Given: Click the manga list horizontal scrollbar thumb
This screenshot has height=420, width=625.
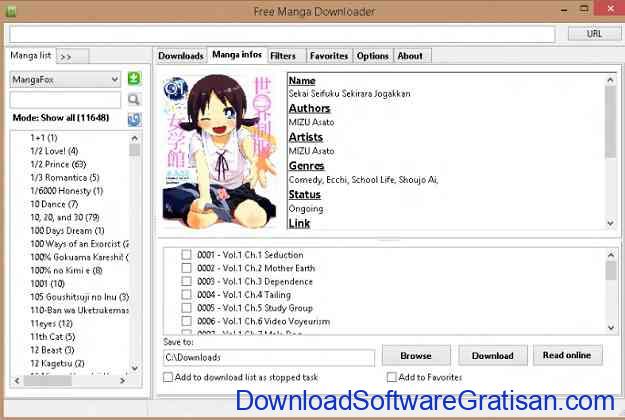Looking at the screenshot, I should (x=47, y=381).
